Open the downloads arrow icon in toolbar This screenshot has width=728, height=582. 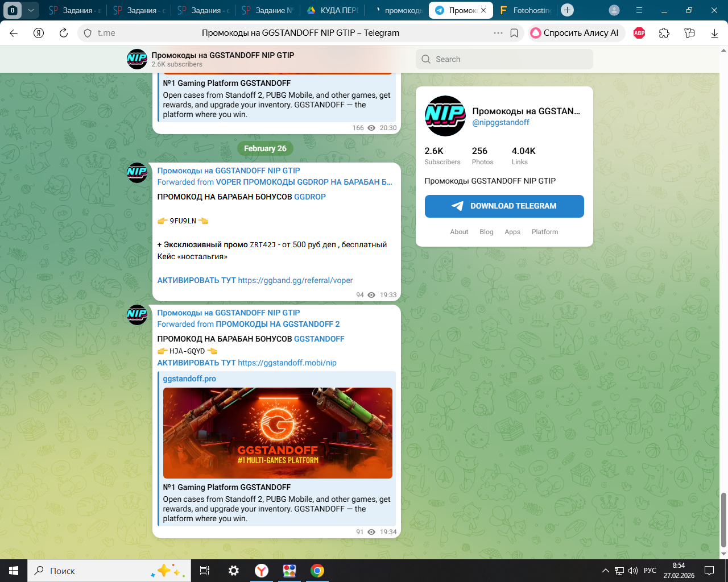point(714,33)
